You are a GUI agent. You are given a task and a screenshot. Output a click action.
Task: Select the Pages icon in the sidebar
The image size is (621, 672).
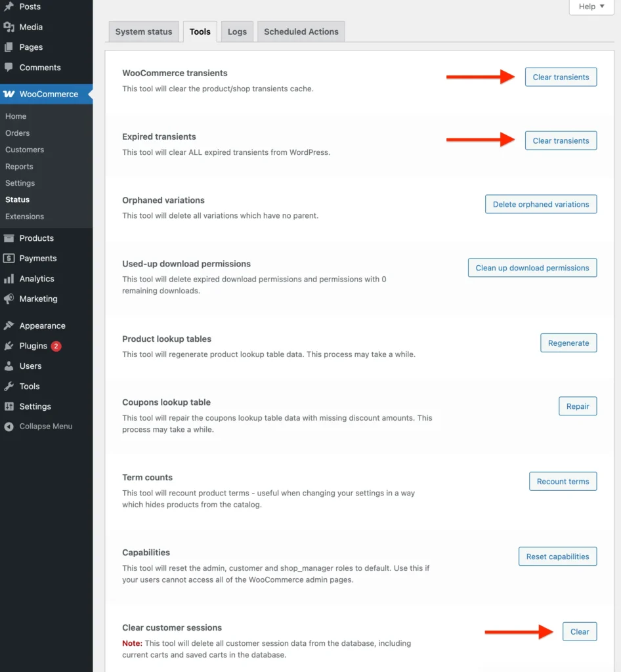(10, 47)
